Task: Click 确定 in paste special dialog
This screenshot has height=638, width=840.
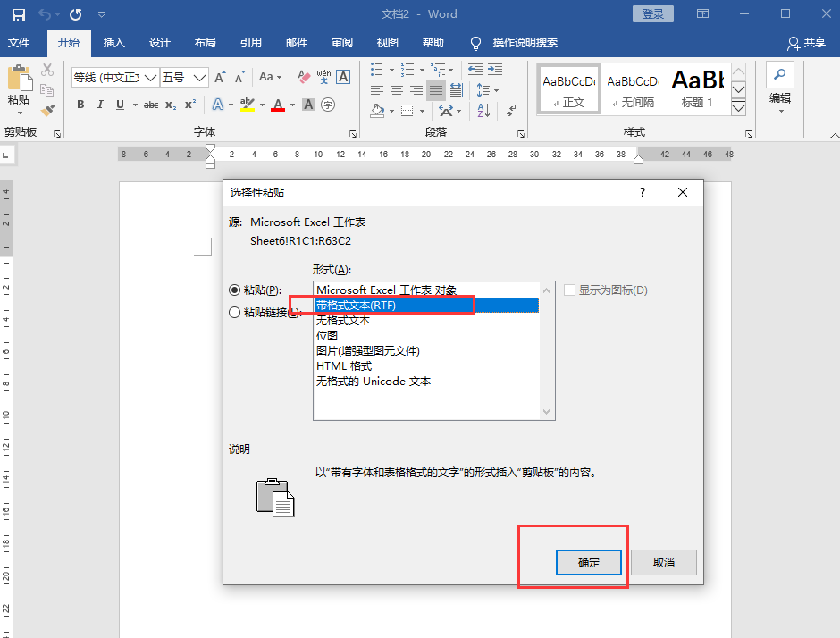Action: coord(589,562)
